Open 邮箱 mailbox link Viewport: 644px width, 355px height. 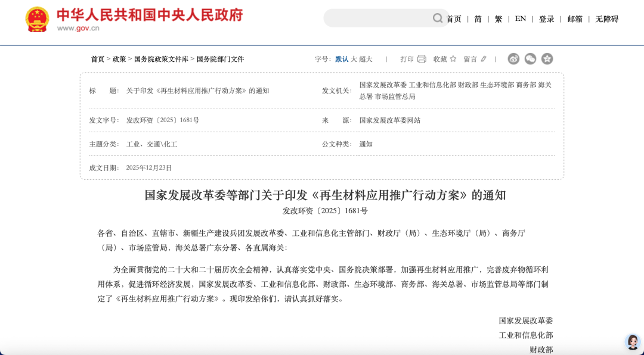point(575,19)
